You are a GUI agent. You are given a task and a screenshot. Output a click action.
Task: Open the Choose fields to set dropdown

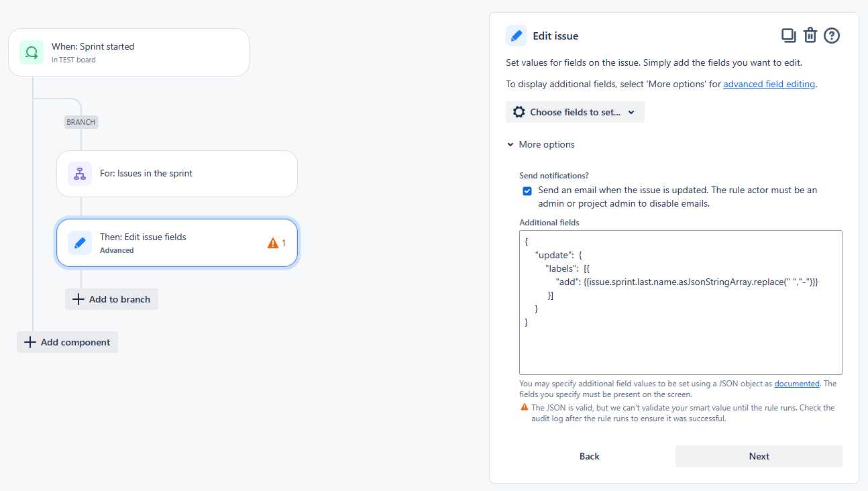pyautogui.click(x=575, y=112)
